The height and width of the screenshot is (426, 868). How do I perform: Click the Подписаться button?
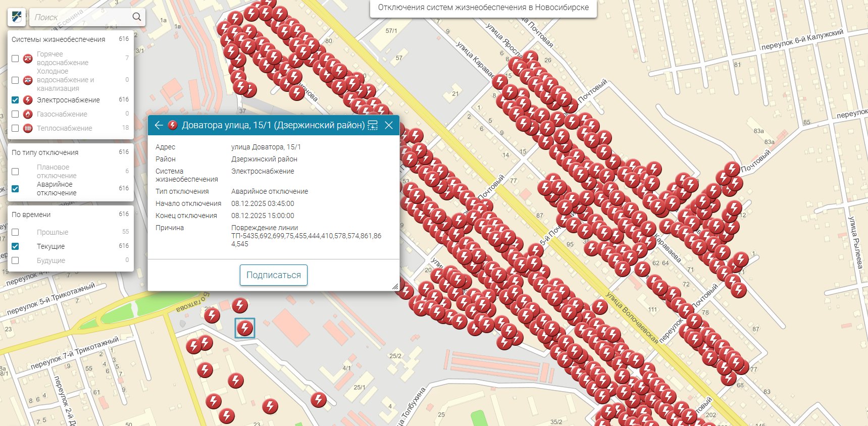(x=273, y=275)
